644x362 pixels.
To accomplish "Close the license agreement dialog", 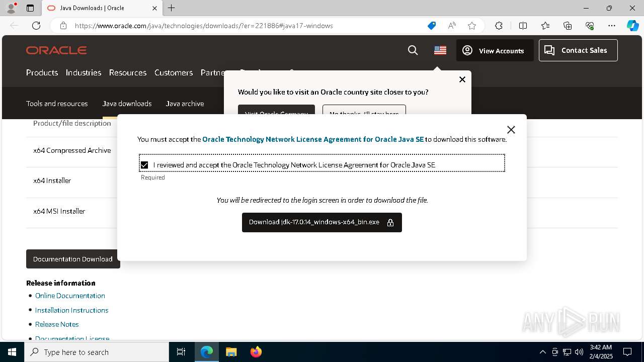I will click(511, 130).
